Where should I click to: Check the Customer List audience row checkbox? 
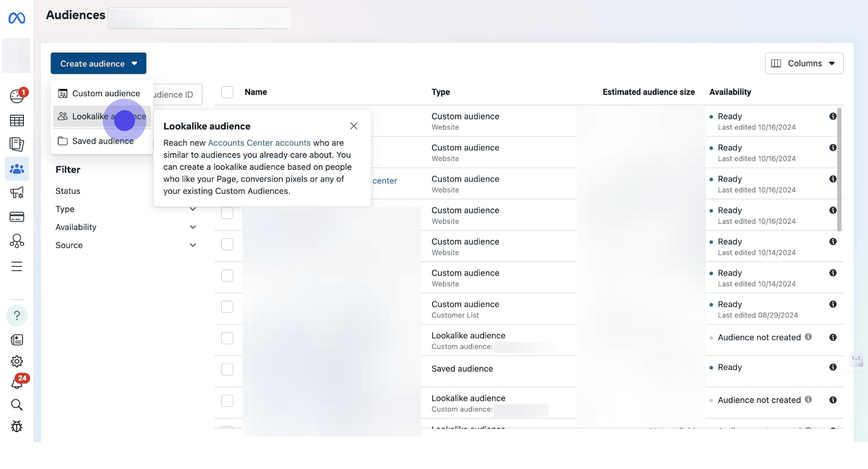(227, 307)
